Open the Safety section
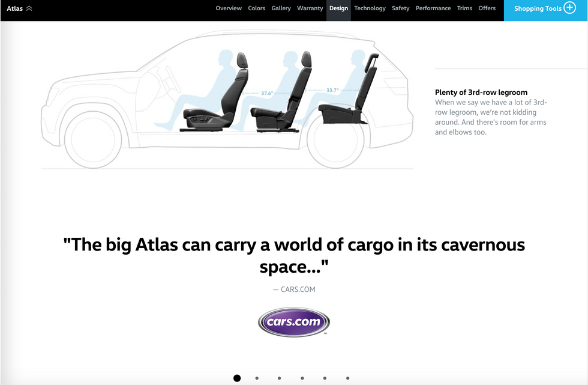The width and height of the screenshot is (588, 385). point(401,8)
